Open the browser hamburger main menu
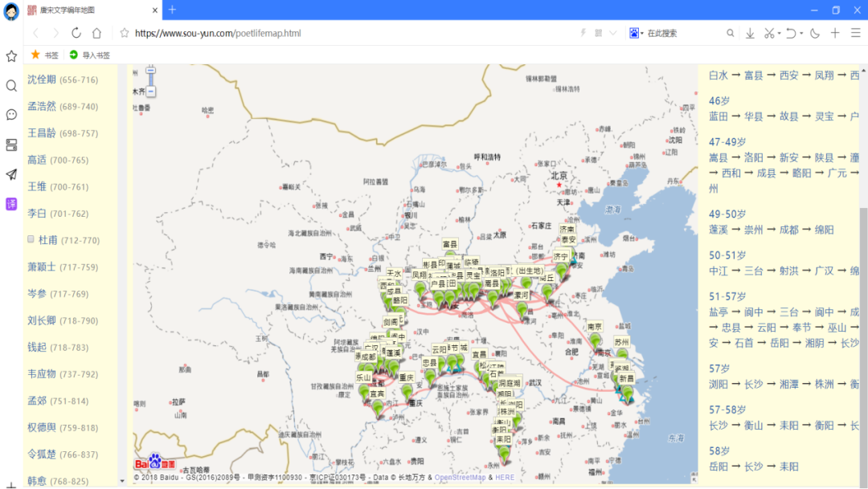This screenshot has width=868, height=489. pos(856,33)
